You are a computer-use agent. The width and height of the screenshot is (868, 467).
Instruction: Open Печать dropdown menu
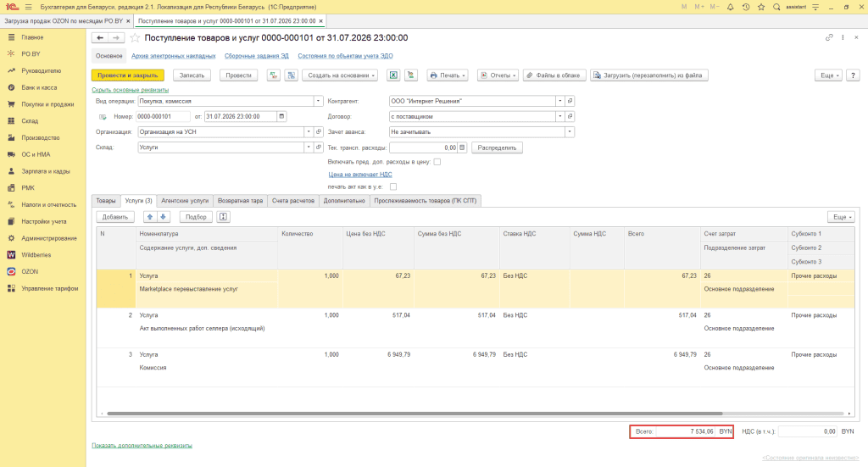[x=448, y=75]
